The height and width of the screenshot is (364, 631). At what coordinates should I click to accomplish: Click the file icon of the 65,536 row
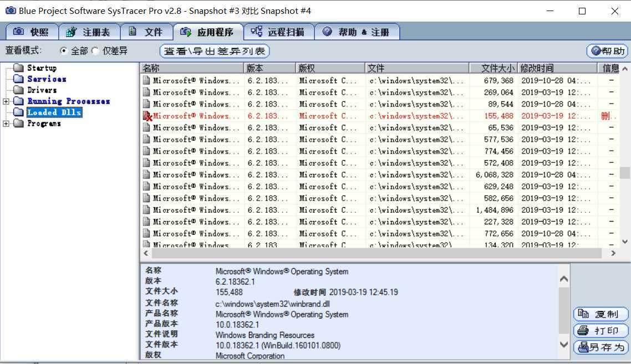click(146, 127)
